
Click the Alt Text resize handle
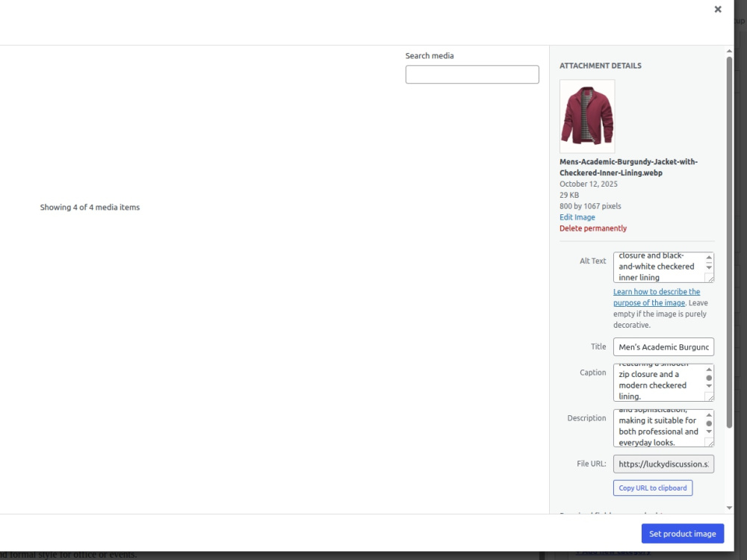point(710,279)
